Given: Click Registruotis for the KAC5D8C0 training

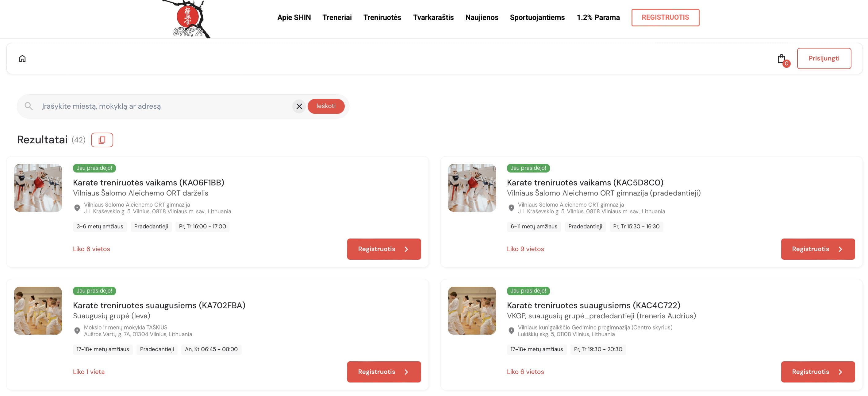Looking at the screenshot, I should coord(818,249).
